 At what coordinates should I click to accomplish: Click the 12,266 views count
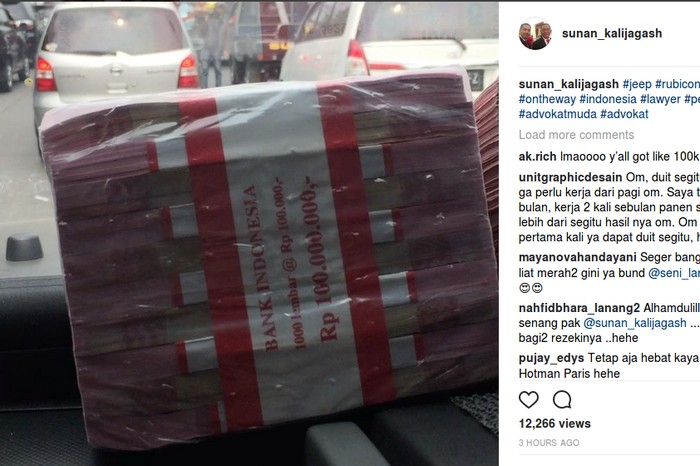click(554, 424)
